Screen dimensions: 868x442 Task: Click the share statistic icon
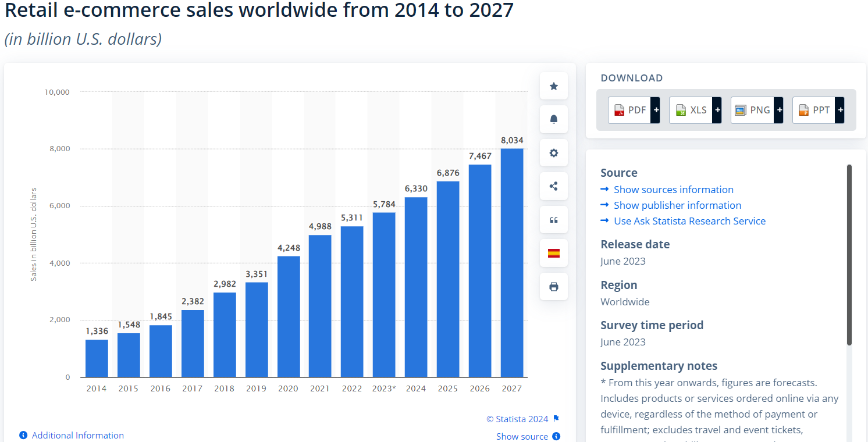point(553,187)
